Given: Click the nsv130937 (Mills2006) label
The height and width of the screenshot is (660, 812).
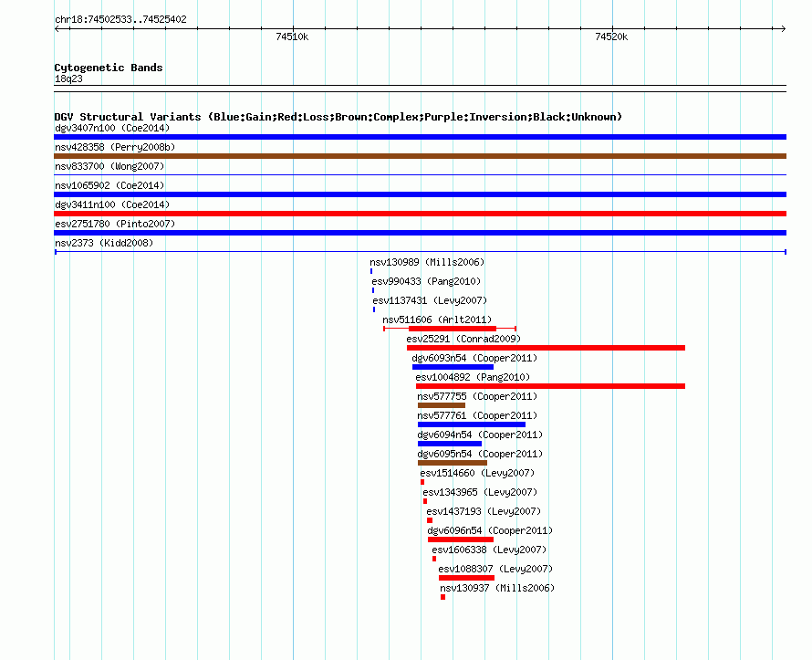Looking at the screenshot, I should tap(497, 588).
